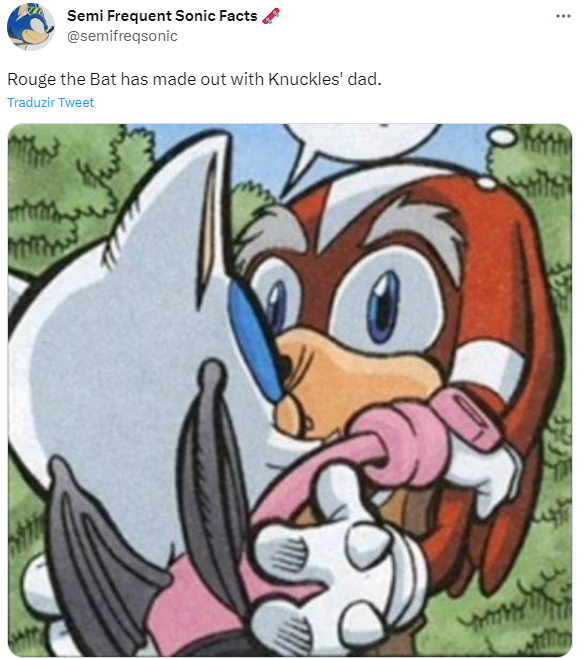Click the small thought bubble near the top right
Image resolution: width=587 pixels, height=659 pixels.
pyautogui.click(x=501, y=137)
